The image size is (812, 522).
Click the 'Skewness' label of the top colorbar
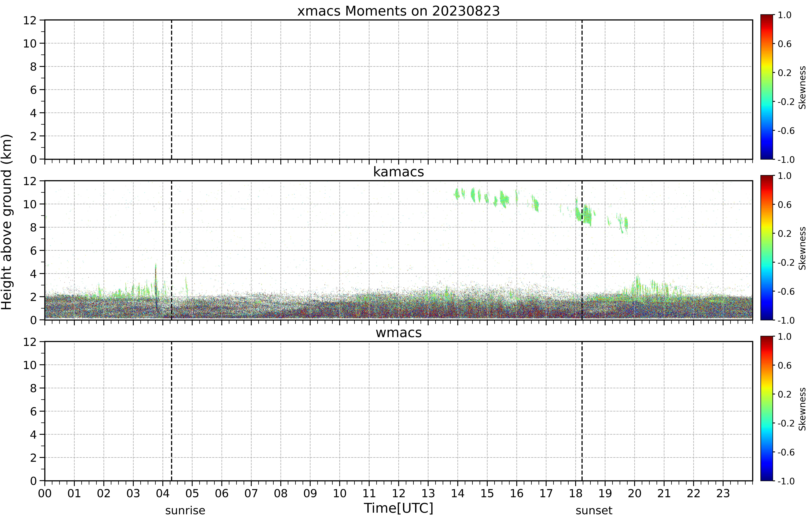[x=802, y=87]
